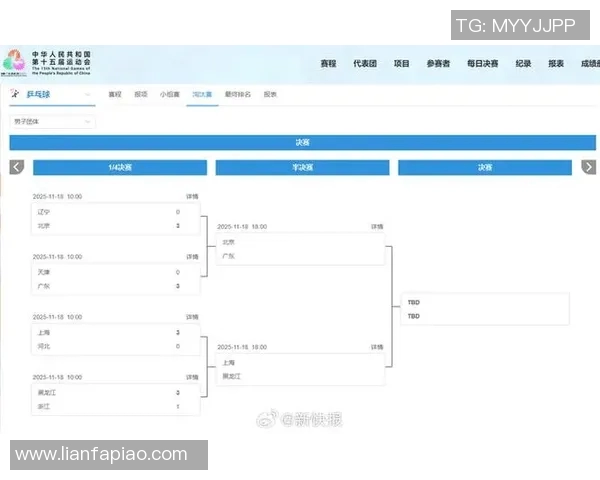Switch to the 最终排名 sub-tab
This screenshot has height=480, width=600.
click(x=238, y=94)
